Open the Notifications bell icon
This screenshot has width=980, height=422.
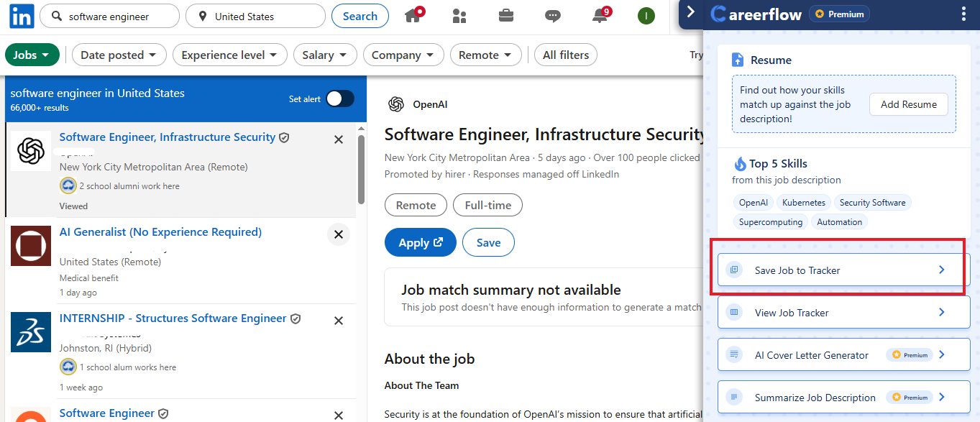click(x=600, y=15)
